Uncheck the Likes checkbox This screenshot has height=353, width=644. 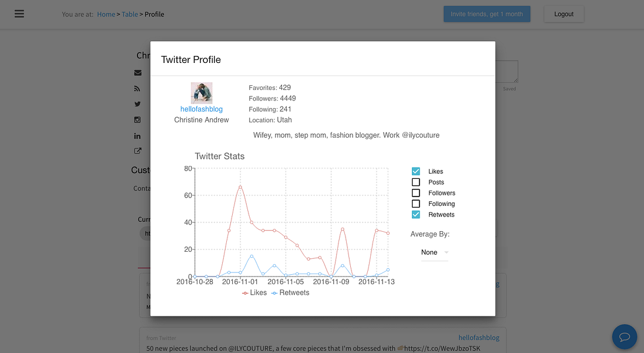[x=415, y=171]
